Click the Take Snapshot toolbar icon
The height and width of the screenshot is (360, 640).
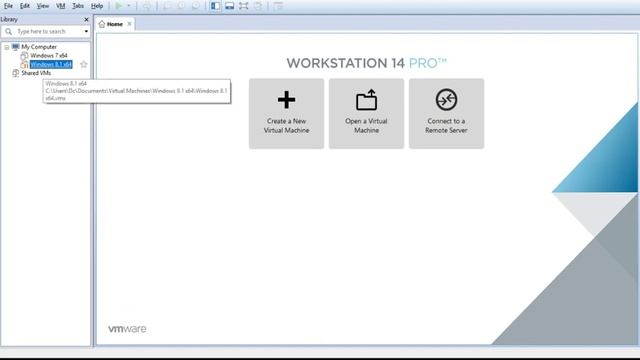[167, 6]
